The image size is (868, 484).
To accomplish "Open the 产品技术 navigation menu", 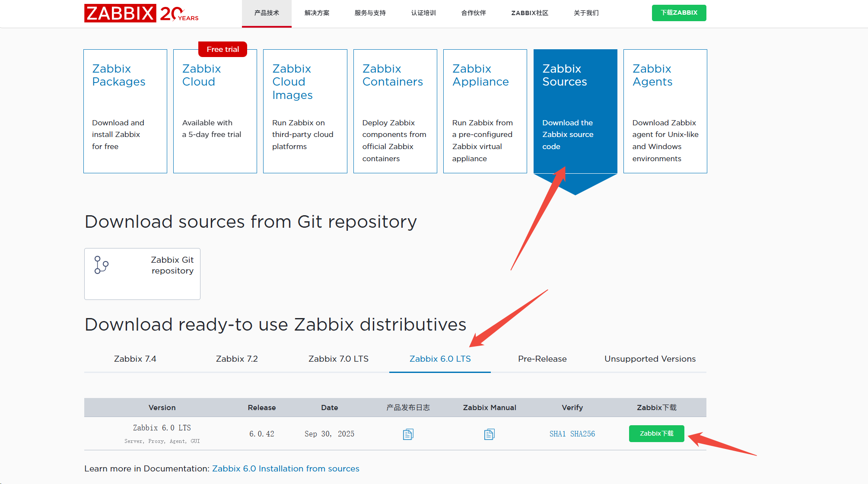I will pyautogui.click(x=267, y=13).
